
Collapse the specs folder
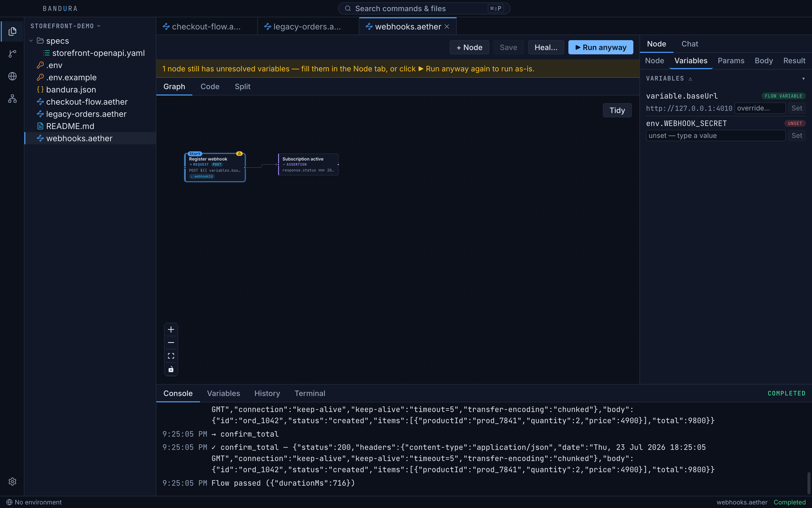click(x=31, y=41)
